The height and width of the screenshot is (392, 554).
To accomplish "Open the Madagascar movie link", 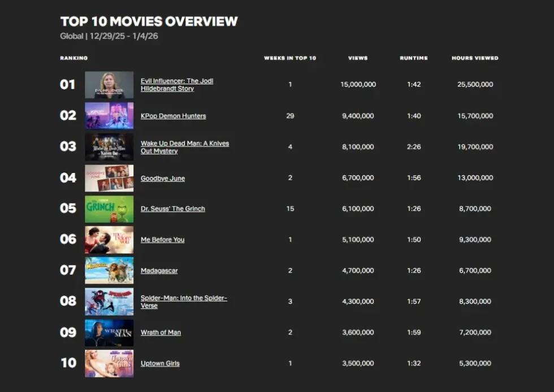I will 159,271.
